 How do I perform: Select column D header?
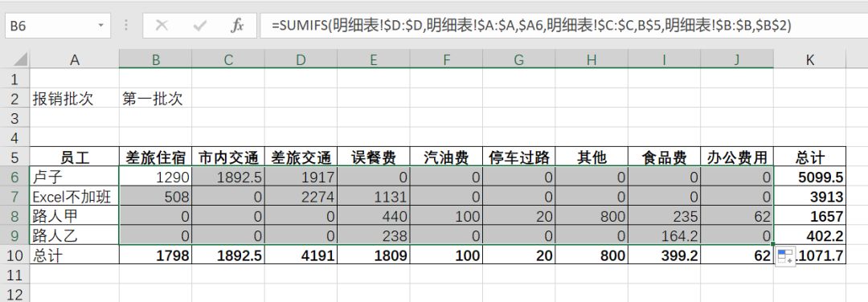301,60
